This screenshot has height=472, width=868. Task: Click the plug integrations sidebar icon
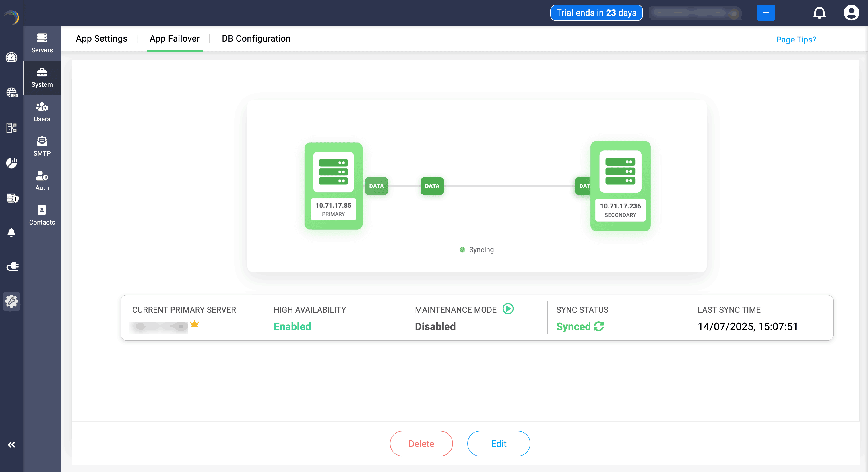click(x=12, y=267)
